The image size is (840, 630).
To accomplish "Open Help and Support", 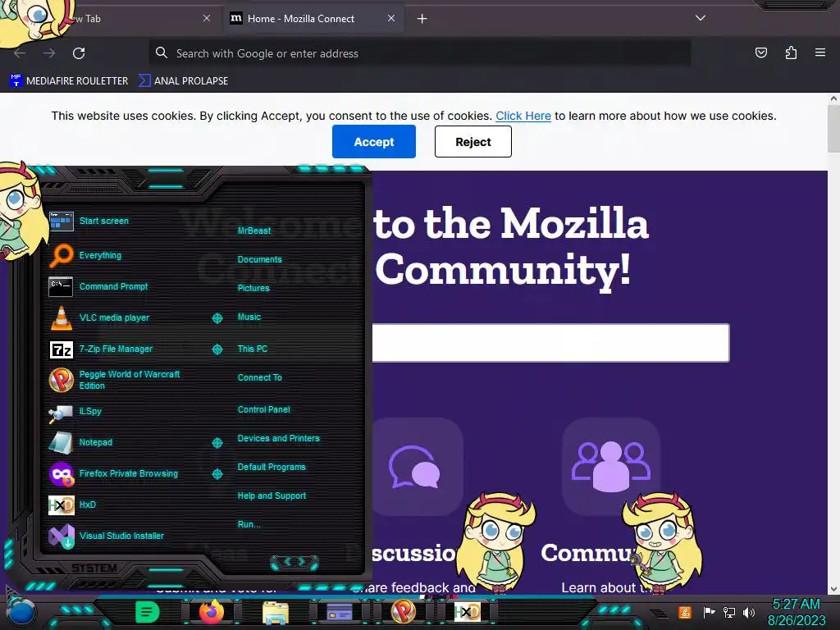I will 272,496.
